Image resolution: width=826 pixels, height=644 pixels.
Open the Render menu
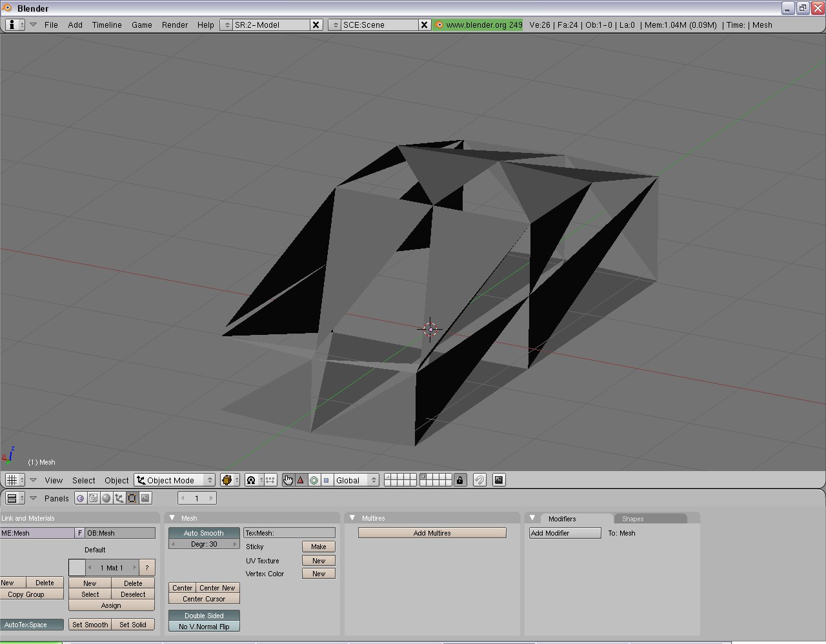[175, 25]
